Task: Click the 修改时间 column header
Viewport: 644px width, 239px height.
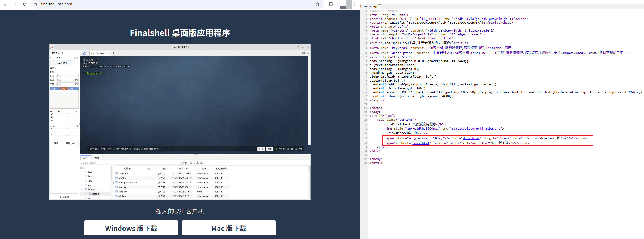Action: [183, 168]
